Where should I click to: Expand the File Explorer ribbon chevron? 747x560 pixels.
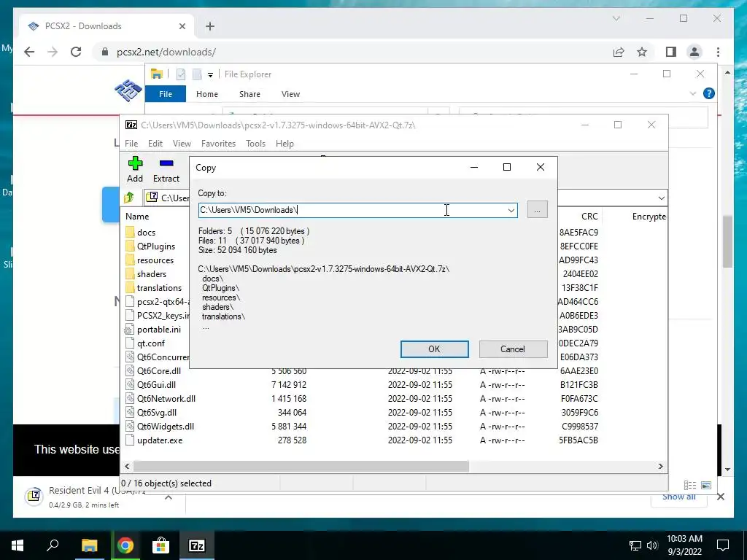[693, 93]
